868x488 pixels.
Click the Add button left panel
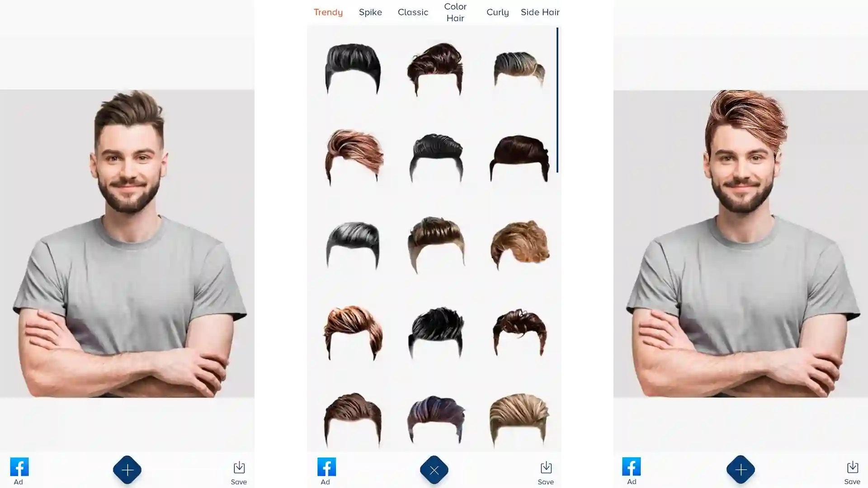pyautogui.click(x=127, y=469)
